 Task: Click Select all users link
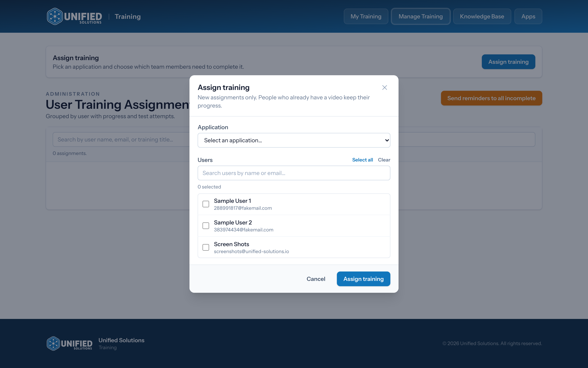click(x=363, y=160)
